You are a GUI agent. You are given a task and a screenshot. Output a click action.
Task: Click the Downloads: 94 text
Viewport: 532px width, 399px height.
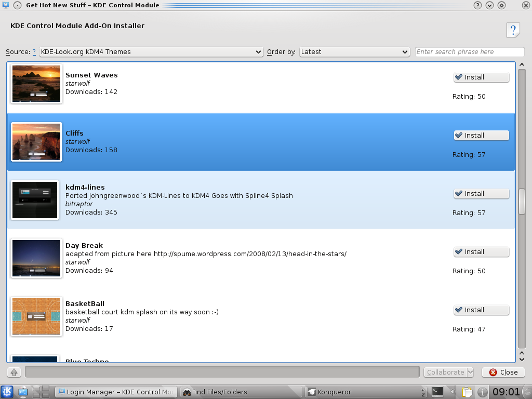coord(89,270)
